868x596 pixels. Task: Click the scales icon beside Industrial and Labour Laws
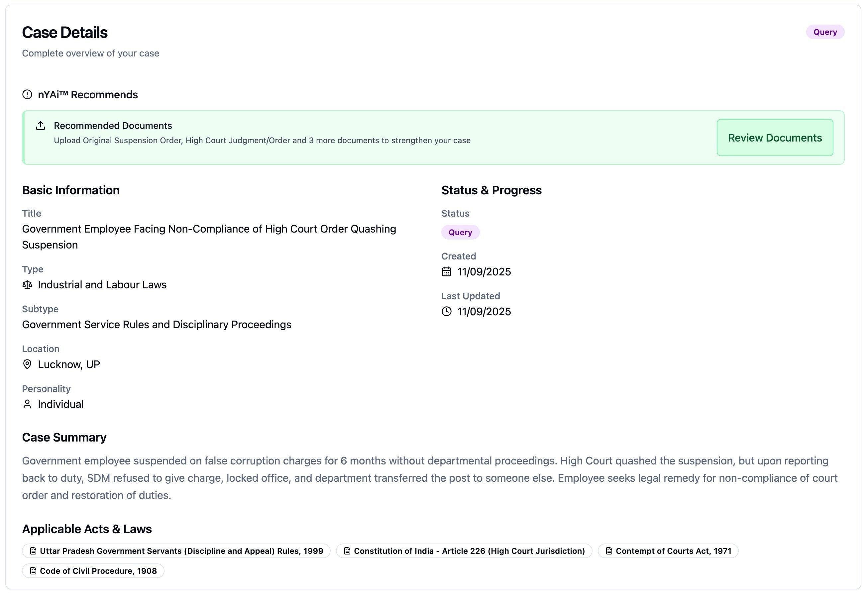pos(27,285)
